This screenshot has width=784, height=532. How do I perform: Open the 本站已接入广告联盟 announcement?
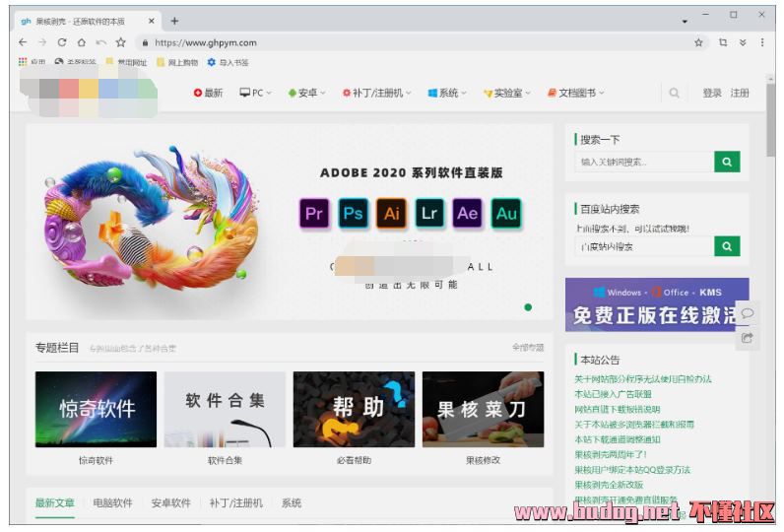tap(613, 394)
